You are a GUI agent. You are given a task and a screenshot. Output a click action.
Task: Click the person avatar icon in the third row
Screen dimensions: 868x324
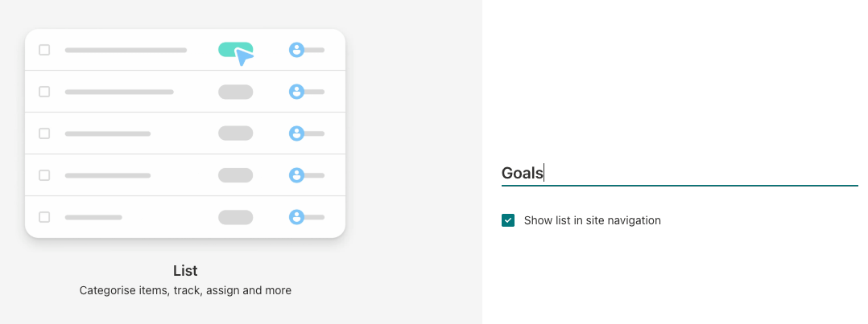[296, 133]
